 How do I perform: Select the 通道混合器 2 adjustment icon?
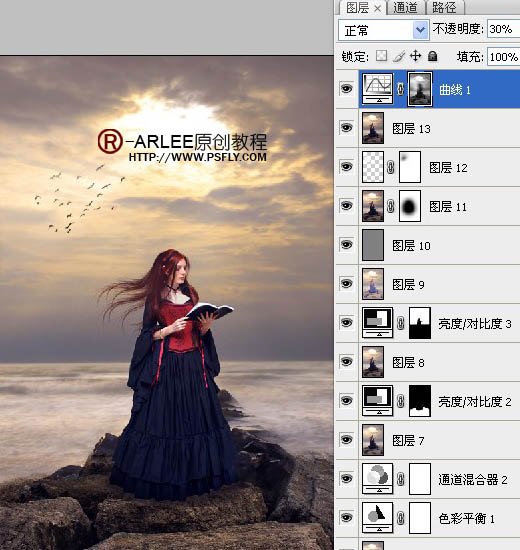click(x=378, y=478)
